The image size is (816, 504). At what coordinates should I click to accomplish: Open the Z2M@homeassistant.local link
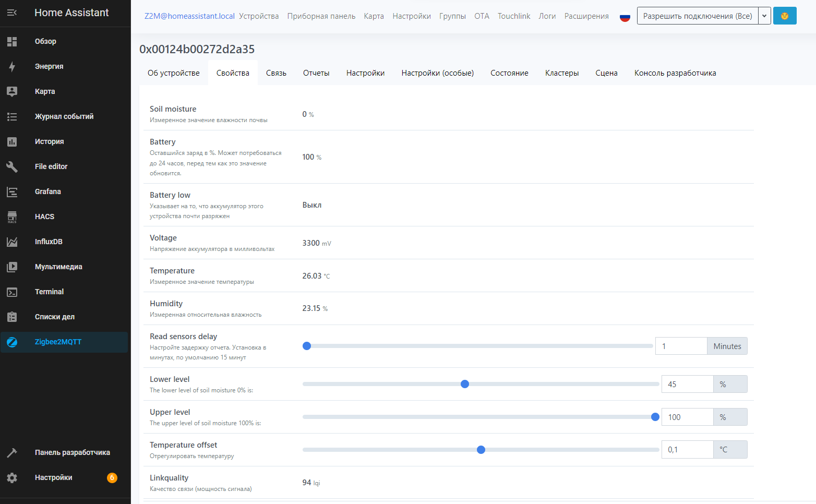point(189,16)
